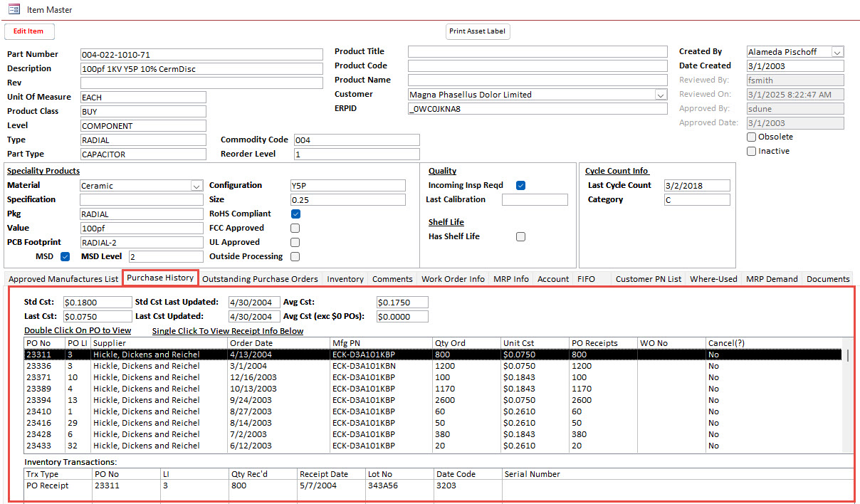The image size is (860, 504).
Task: Open the Where-Used tab
Action: pyautogui.click(x=713, y=279)
